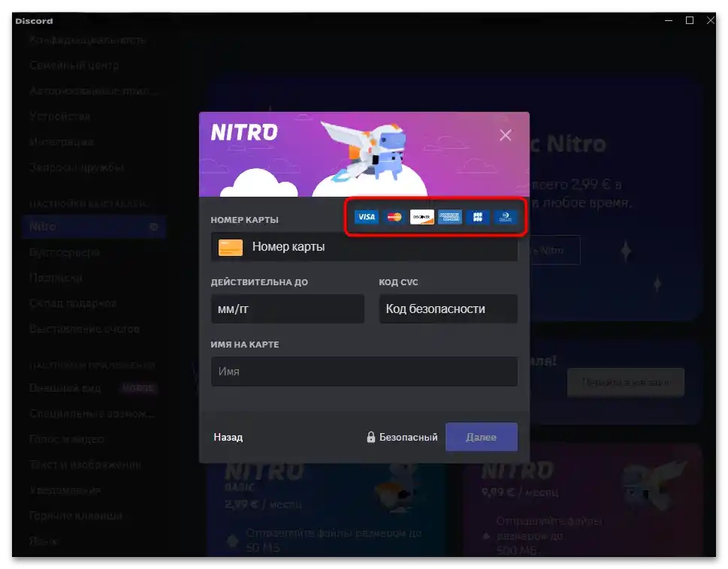The image size is (728, 569).
Task: Open Буст сервера in sidebar
Action: (x=64, y=252)
